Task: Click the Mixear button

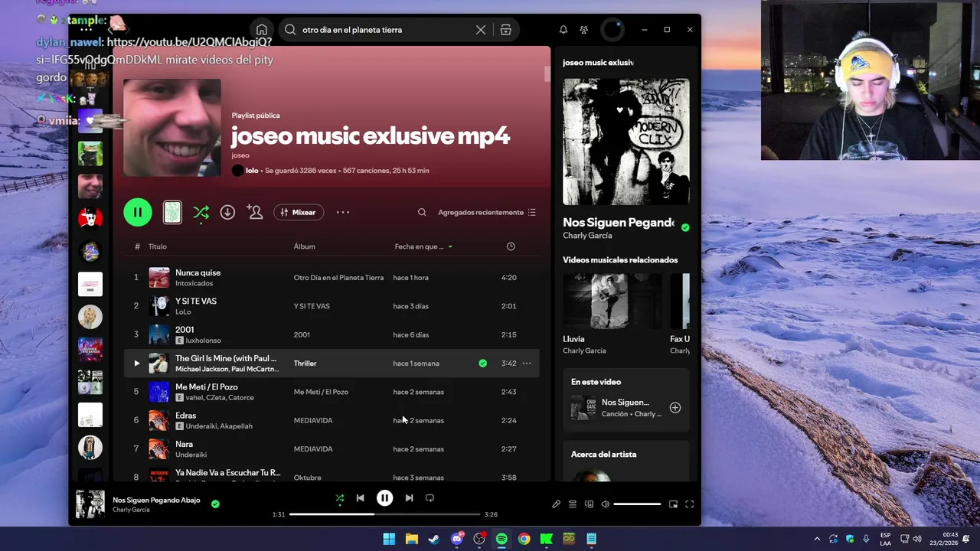Action: click(299, 212)
